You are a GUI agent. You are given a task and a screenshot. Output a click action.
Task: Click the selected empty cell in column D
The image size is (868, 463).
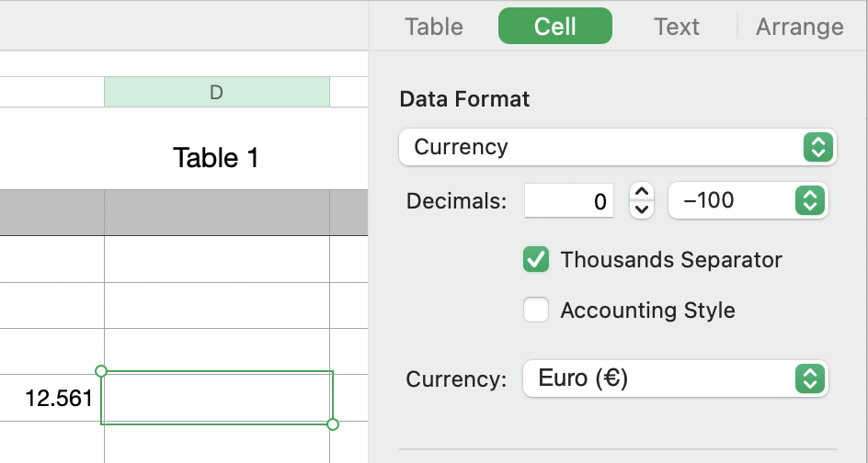click(x=216, y=398)
